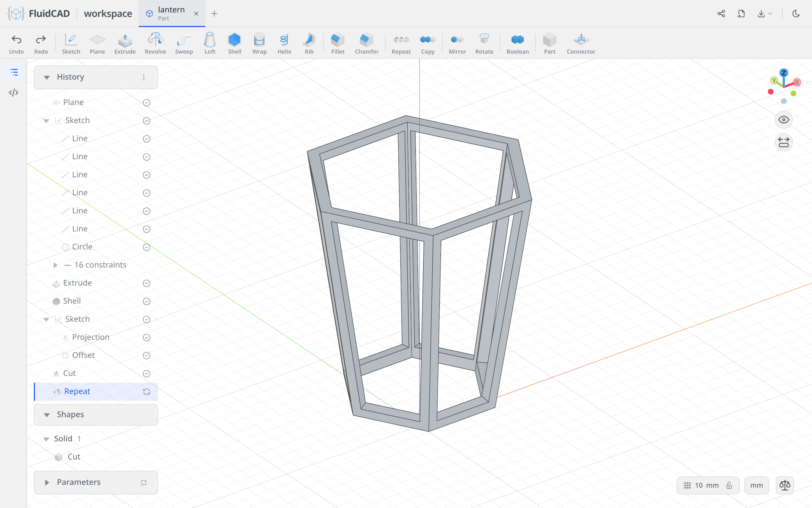Collapse the History panel

tap(47, 77)
